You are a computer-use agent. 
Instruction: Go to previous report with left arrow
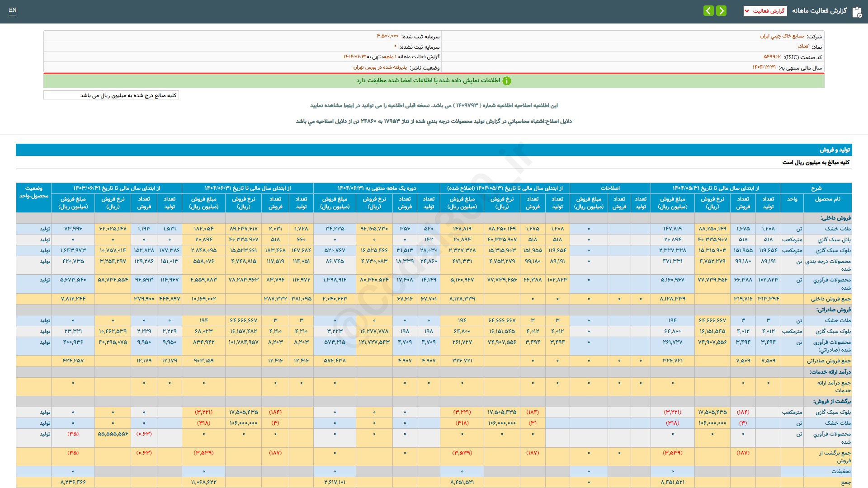tap(708, 11)
